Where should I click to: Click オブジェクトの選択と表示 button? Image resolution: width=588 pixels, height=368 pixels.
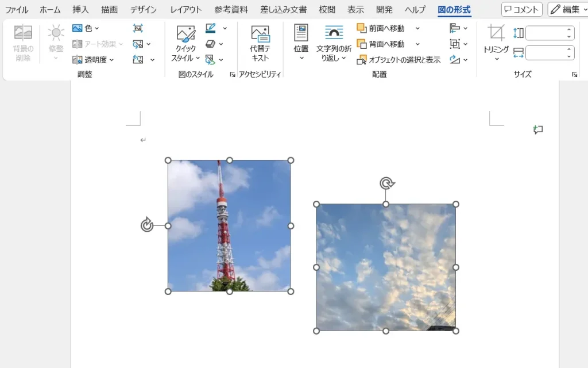click(399, 60)
